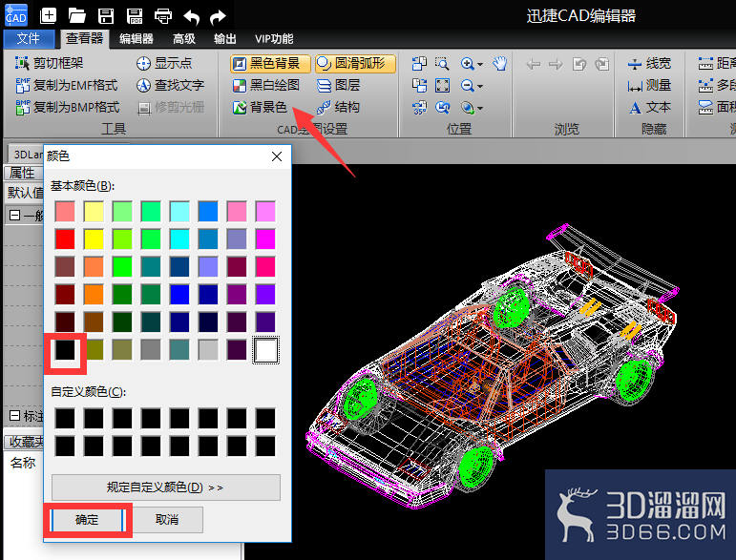Click the browse back arrow
The height and width of the screenshot is (560, 736).
[534, 63]
